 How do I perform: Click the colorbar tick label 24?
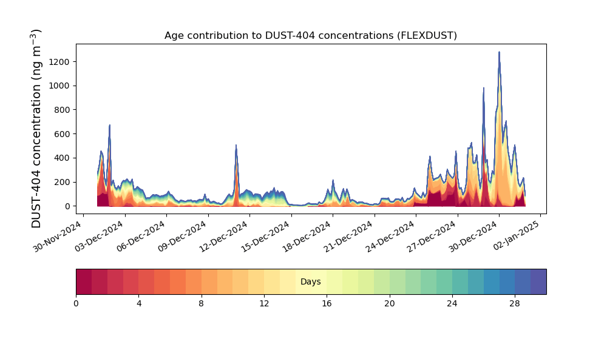(452, 304)
